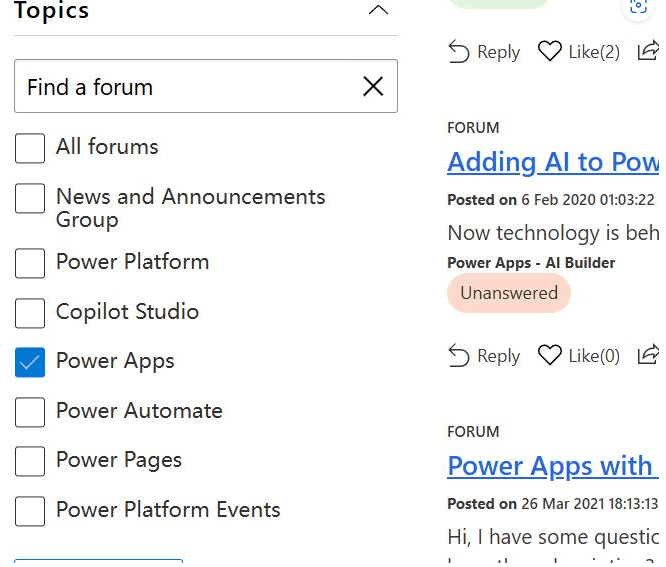This screenshot has height=567, width=666.
Task: Open the Power Apps with... thread link
Action: (553, 466)
